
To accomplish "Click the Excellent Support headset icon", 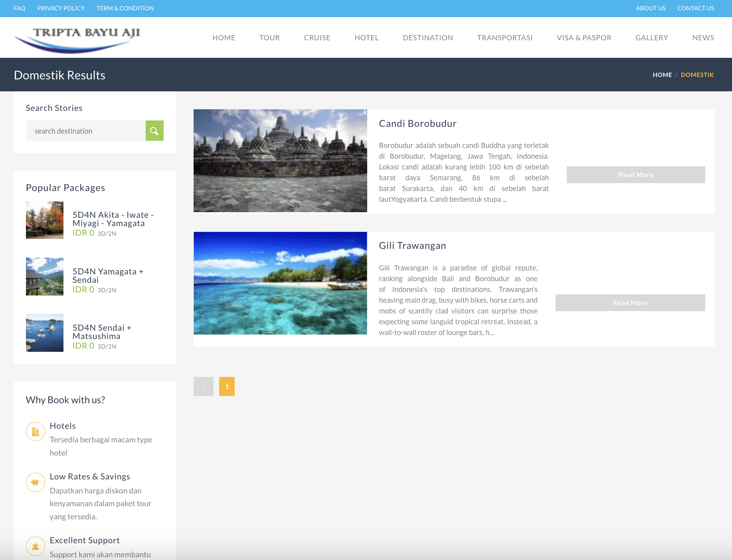I will [x=36, y=546].
